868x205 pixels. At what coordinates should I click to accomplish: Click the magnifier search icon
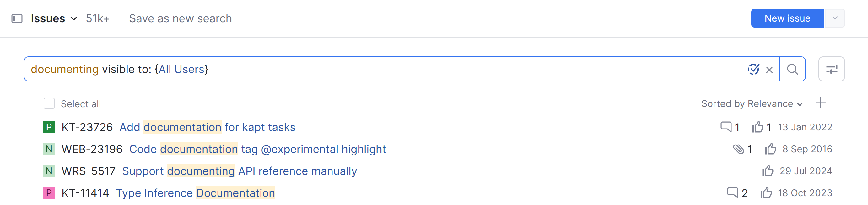pyautogui.click(x=792, y=69)
